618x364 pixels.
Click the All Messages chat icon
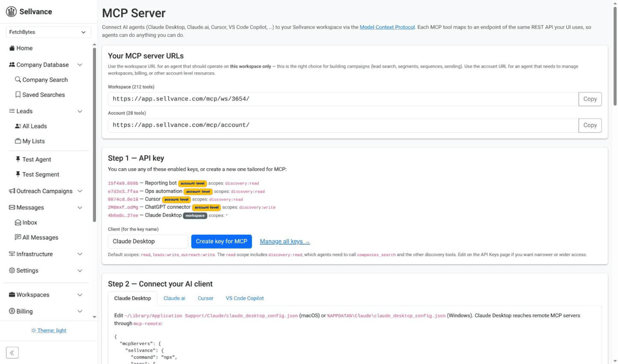coord(18,237)
